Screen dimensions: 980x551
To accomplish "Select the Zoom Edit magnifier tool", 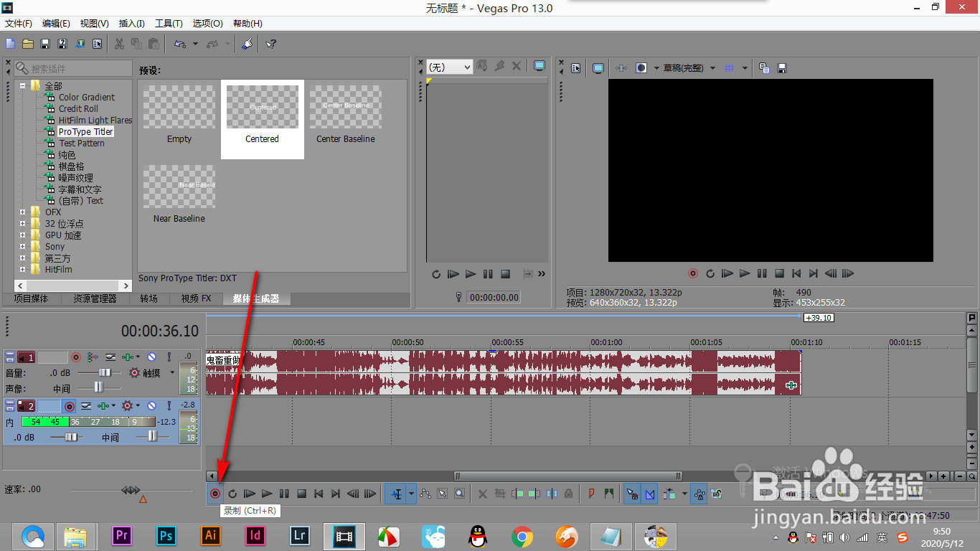I will pyautogui.click(x=459, y=494).
